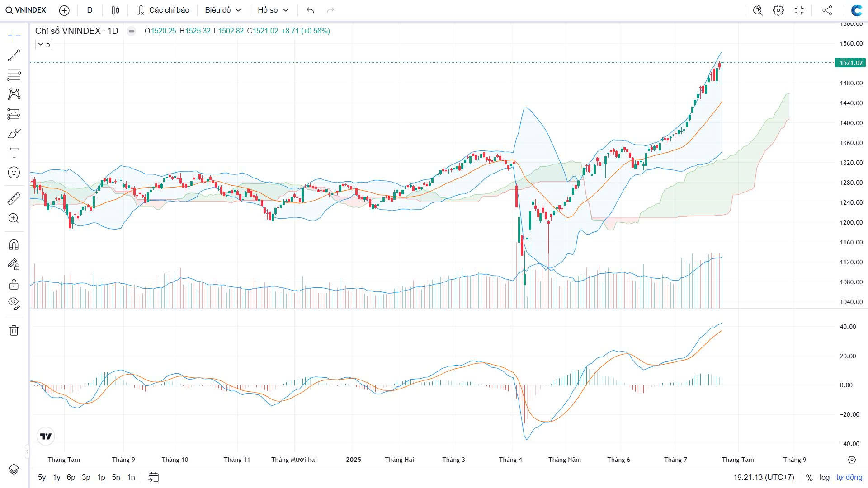Open the candlestick chart style picker
The image size is (868, 488).
(x=115, y=10)
